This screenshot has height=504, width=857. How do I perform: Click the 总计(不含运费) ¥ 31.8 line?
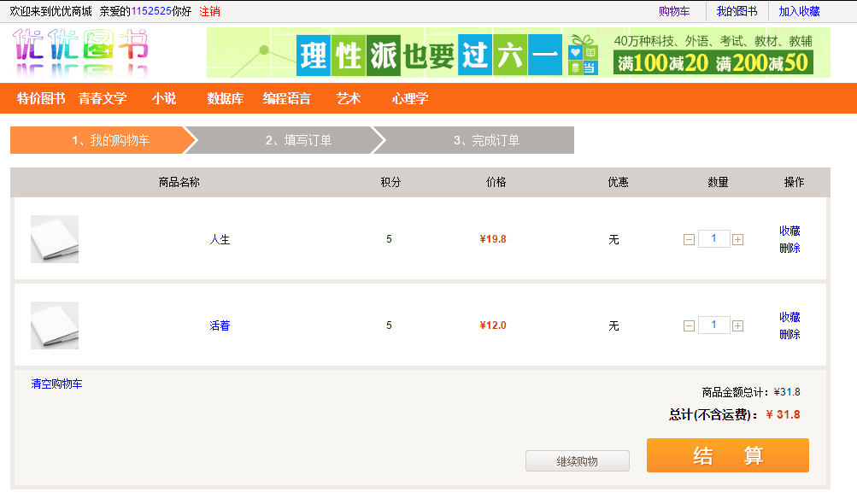[735, 414]
